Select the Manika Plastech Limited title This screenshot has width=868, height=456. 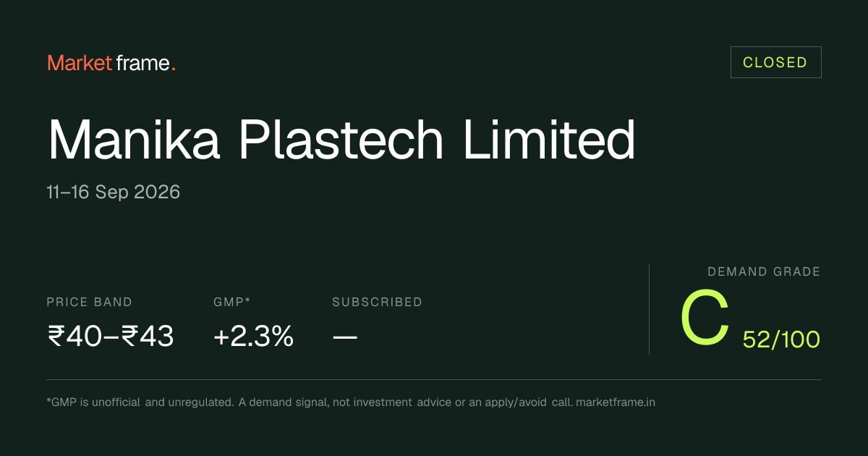coord(341,140)
